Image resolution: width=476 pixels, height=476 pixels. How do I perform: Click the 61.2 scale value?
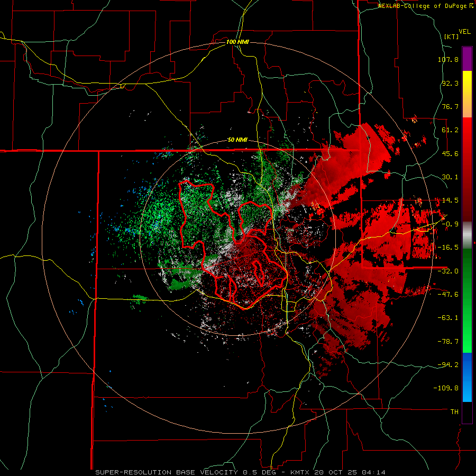point(450,130)
